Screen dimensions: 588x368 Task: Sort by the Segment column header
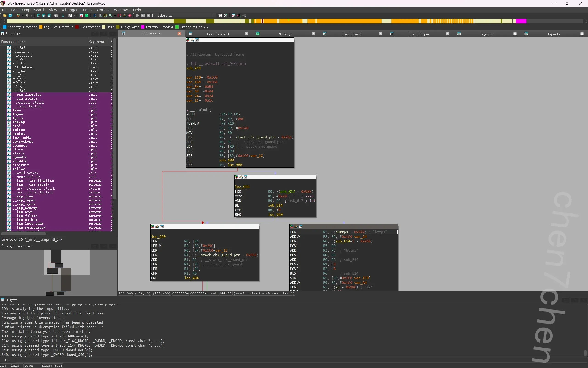(x=99, y=42)
